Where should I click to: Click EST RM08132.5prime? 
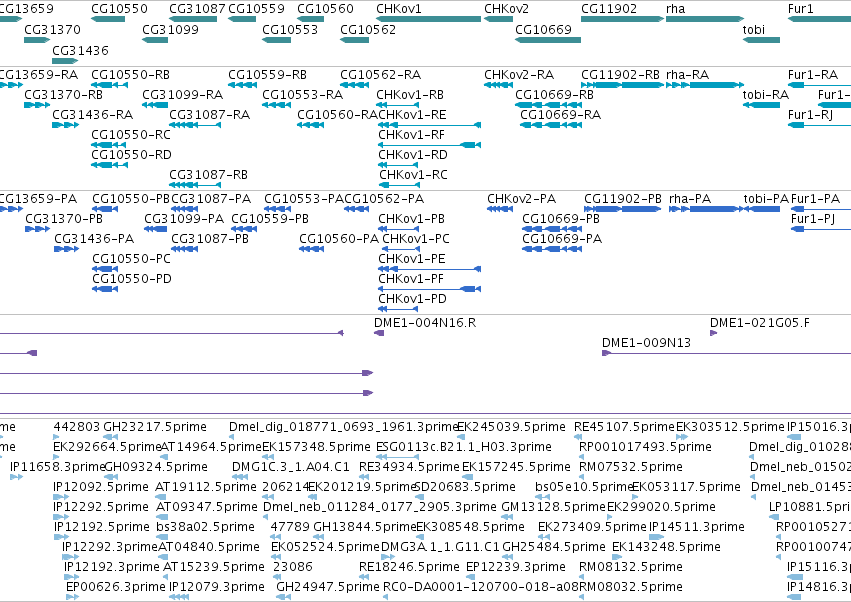tap(631, 567)
